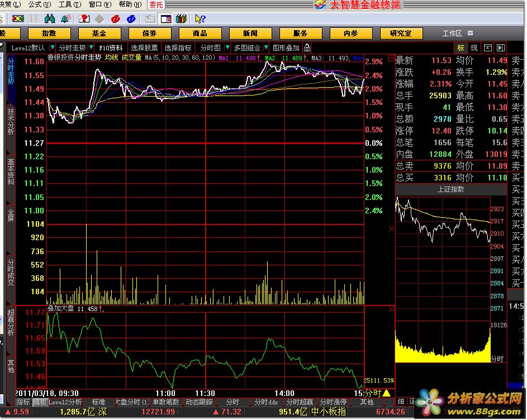
Task: Expand the Level2默认 dropdown arrow
Action: coord(53,47)
